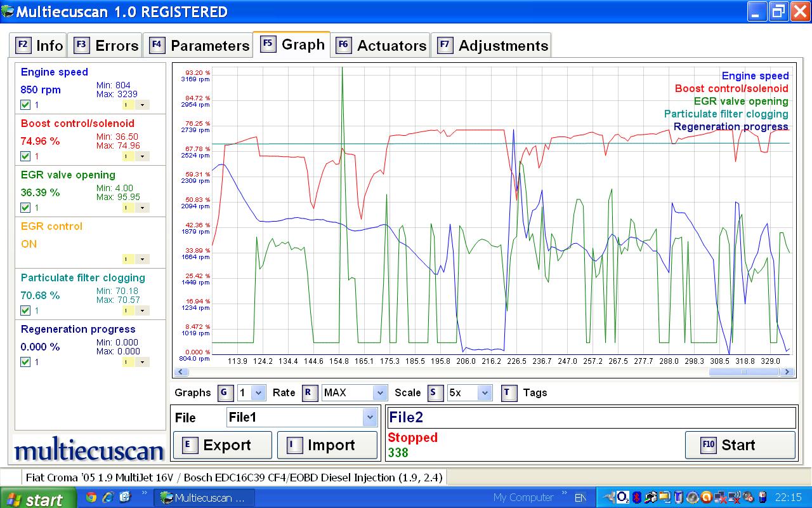Click the Regeneration progress legend label in graph
The image size is (812, 508).
click(x=731, y=126)
